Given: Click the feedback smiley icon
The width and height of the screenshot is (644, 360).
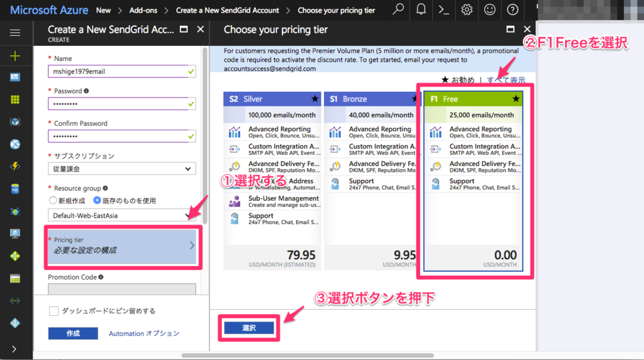Looking at the screenshot, I should pos(489,9).
